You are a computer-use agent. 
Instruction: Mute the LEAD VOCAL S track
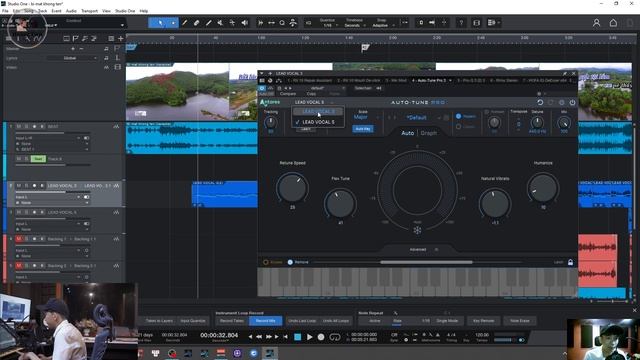click(x=18, y=186)
